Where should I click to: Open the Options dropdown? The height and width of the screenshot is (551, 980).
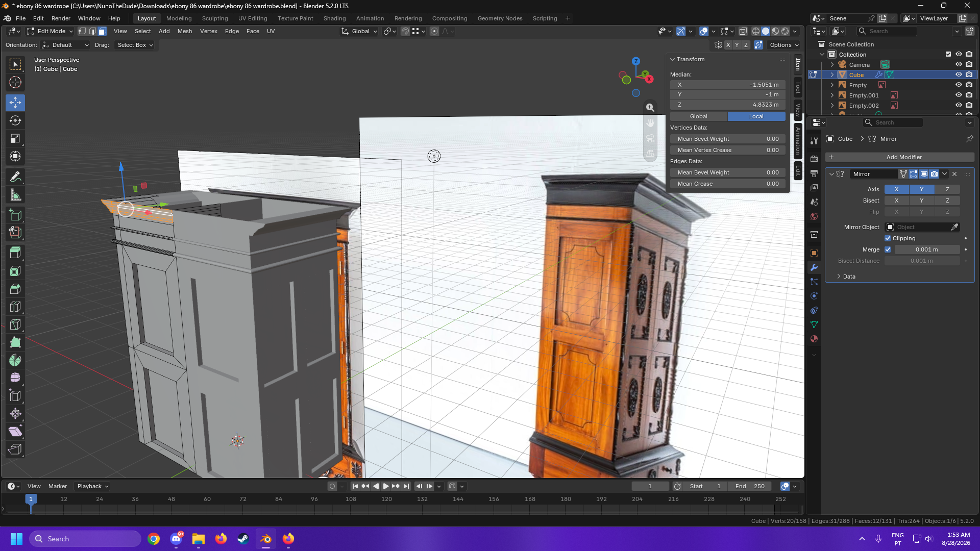784,45
